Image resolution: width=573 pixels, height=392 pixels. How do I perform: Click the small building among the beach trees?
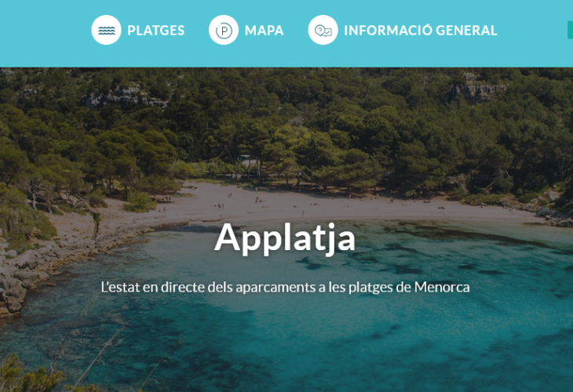[249, 161]
